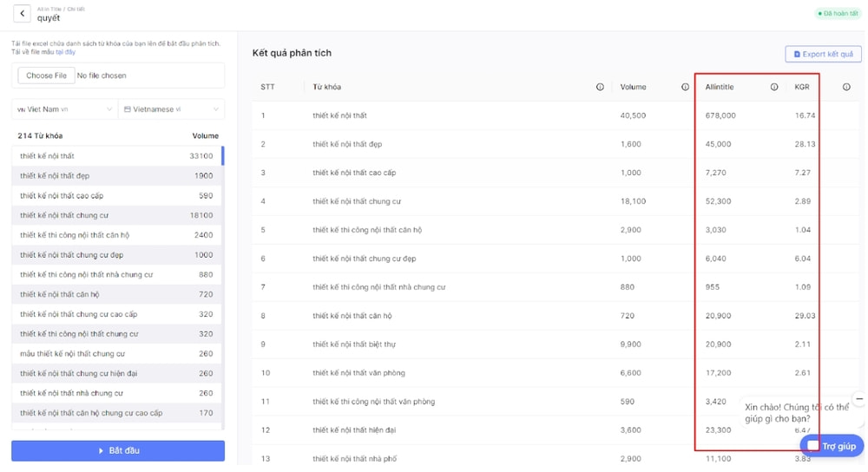Click result row 9 'thiết kế nội thất biệt thự'

(x=556, y=344)
